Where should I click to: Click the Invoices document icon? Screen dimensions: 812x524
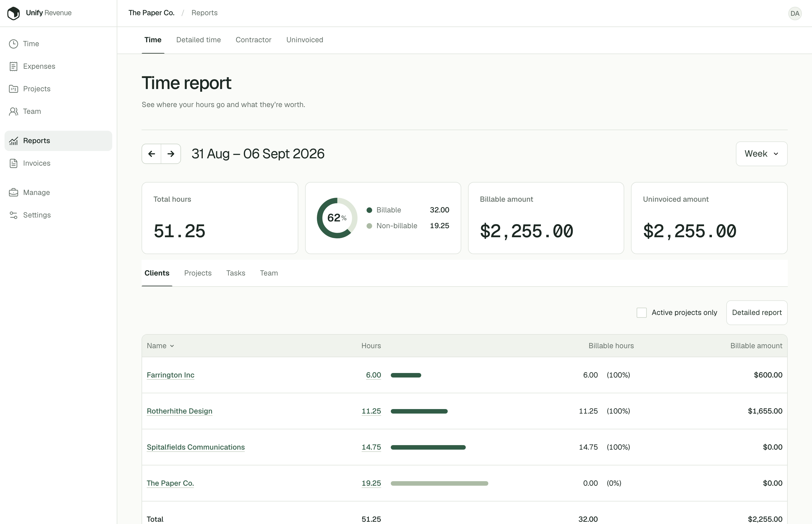(x=14, y=163)
